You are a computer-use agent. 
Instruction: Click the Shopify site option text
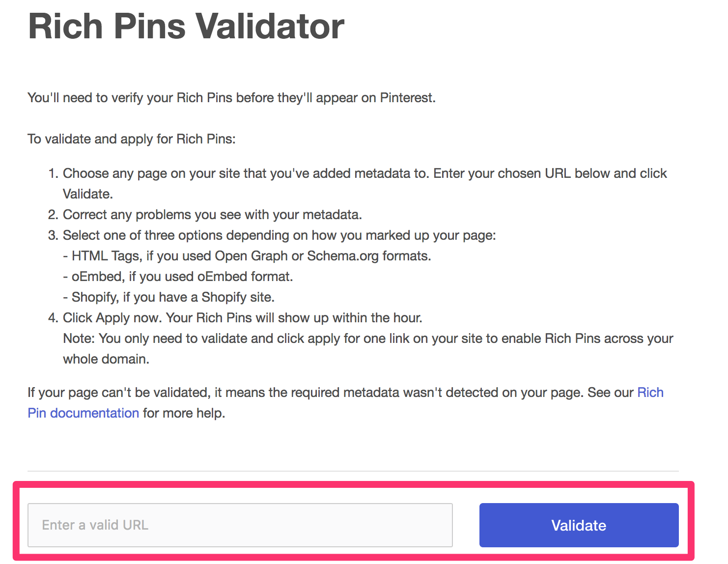[x=168, y=297]
